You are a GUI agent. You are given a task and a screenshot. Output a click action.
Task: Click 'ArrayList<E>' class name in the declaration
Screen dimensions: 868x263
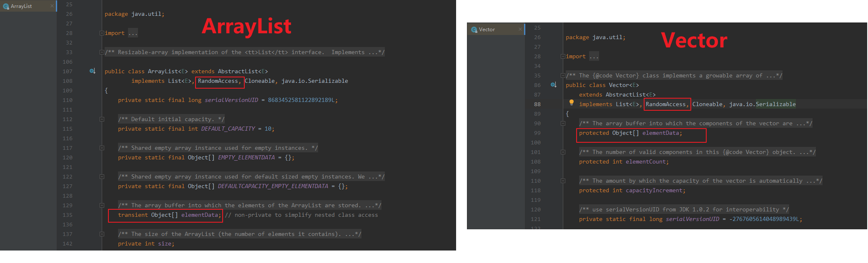pyautogui.click(x=168, y=71)
